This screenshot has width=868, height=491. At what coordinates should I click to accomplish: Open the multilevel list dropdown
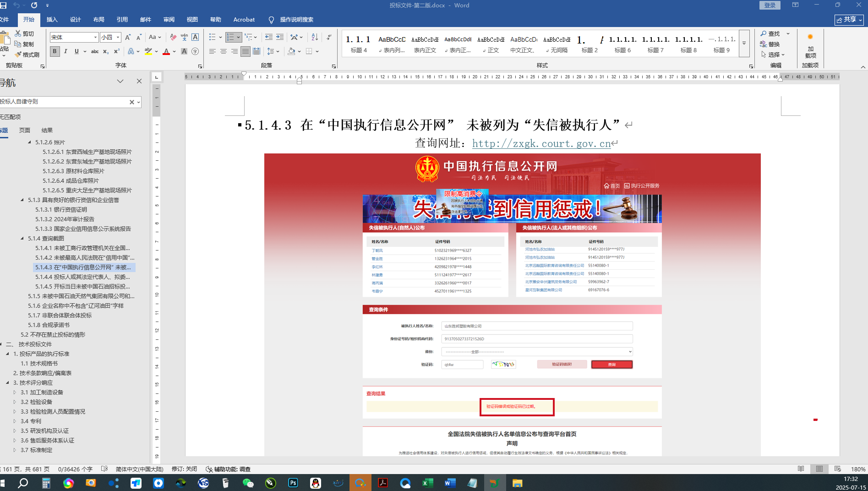pyautogui.click(x=251, y=37)
